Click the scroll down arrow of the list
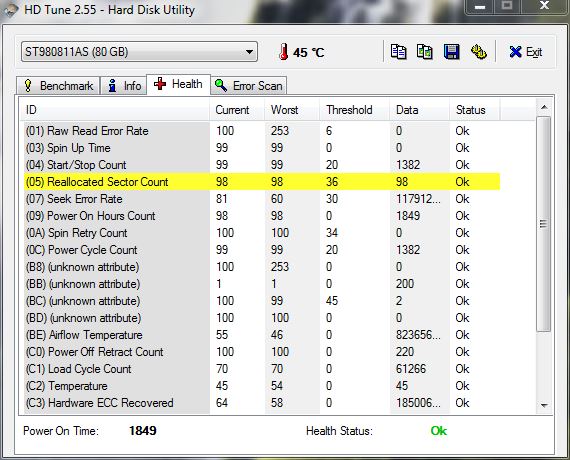The width and height of the screenshot is (570, 460). pos(544,405)
